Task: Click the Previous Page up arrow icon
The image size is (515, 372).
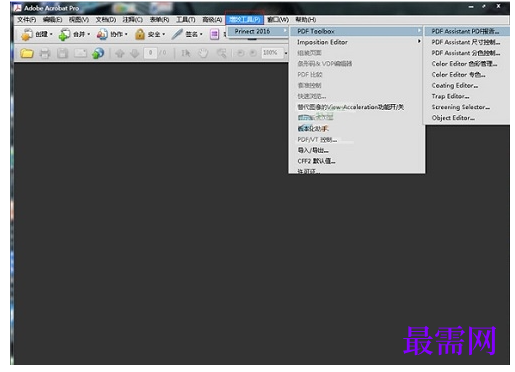Action: pyautogui.click(x=120, y=53)
